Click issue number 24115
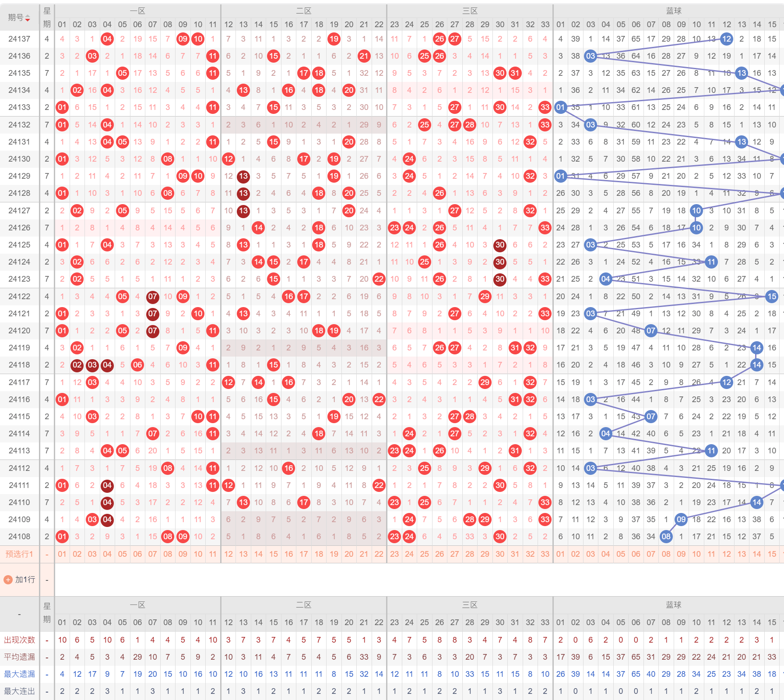The width and height of the screenshot is (784, 700). 19,417
